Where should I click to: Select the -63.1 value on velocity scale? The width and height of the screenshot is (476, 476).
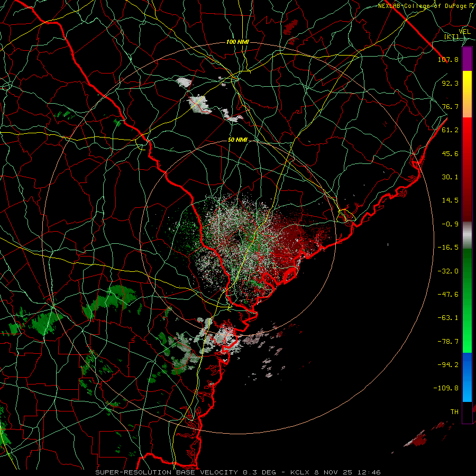pos(448,318)
